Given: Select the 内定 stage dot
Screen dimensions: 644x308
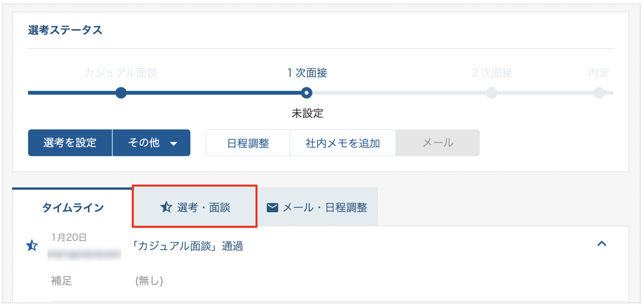Looking at the screenshot, I should pos(599,93).
